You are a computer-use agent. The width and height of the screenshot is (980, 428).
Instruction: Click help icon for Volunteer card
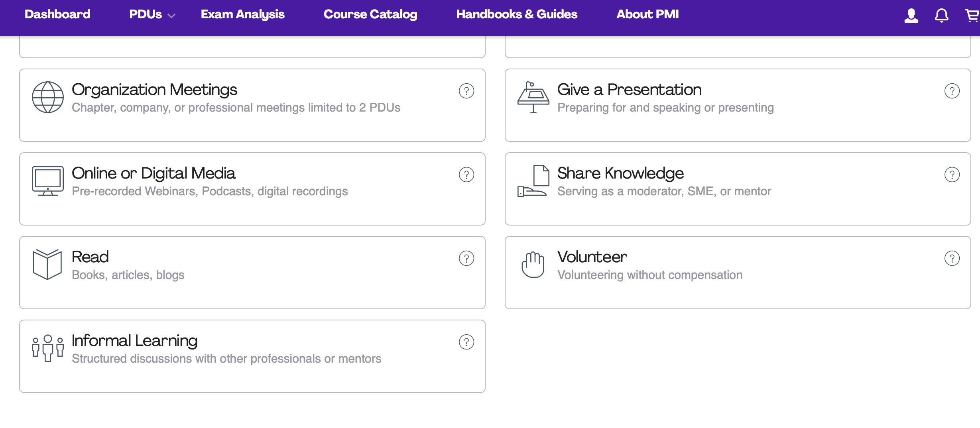pyautogui.click(x=952, y=258)
